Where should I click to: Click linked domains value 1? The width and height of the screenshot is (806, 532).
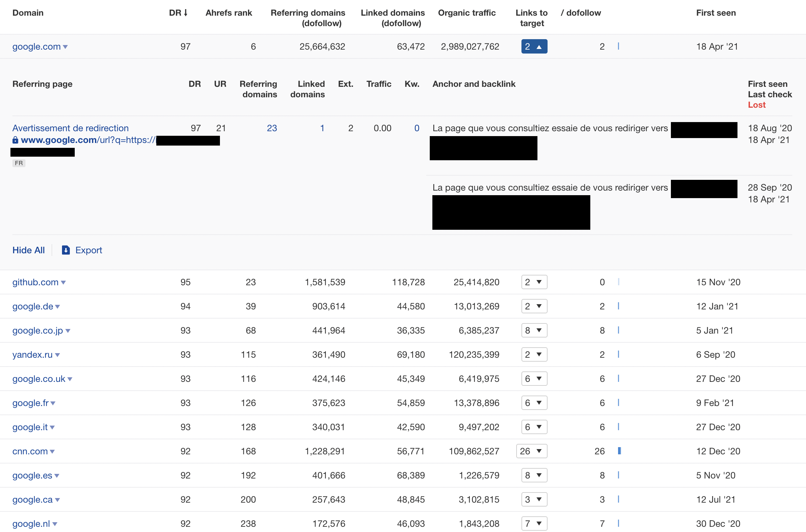pyautogui.click(x=322, y=128)
